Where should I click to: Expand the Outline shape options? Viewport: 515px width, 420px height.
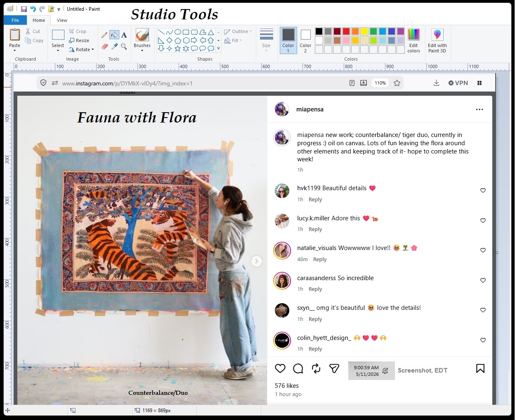click(238, 31)
